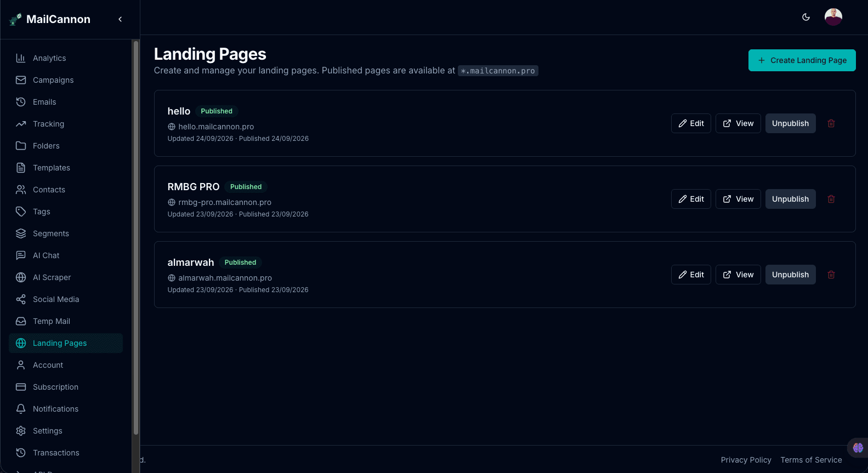This screenshot has width=868, height=473.
Task: Click the AI Scraper globe icon
Action: coord(21,277)
